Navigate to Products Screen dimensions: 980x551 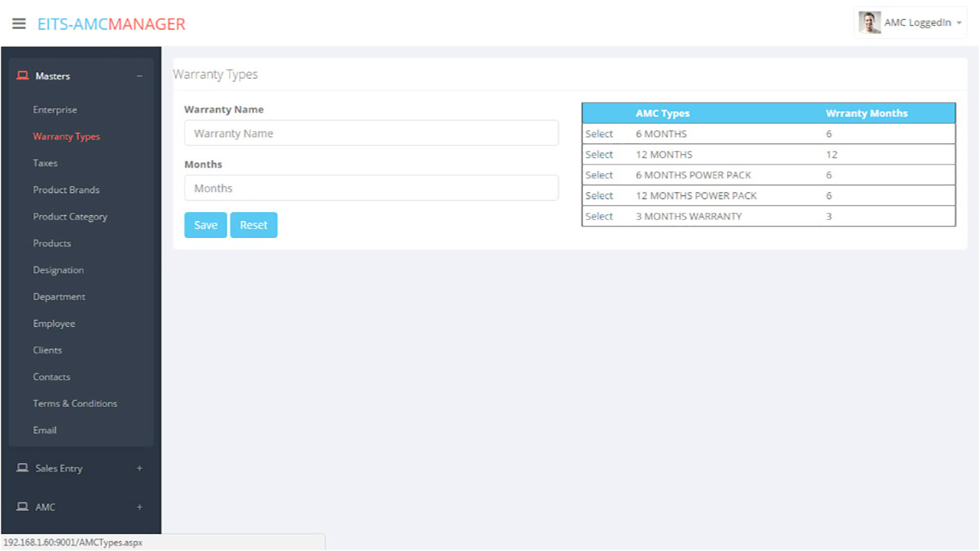pyautogui.click(x=52, y=243)
